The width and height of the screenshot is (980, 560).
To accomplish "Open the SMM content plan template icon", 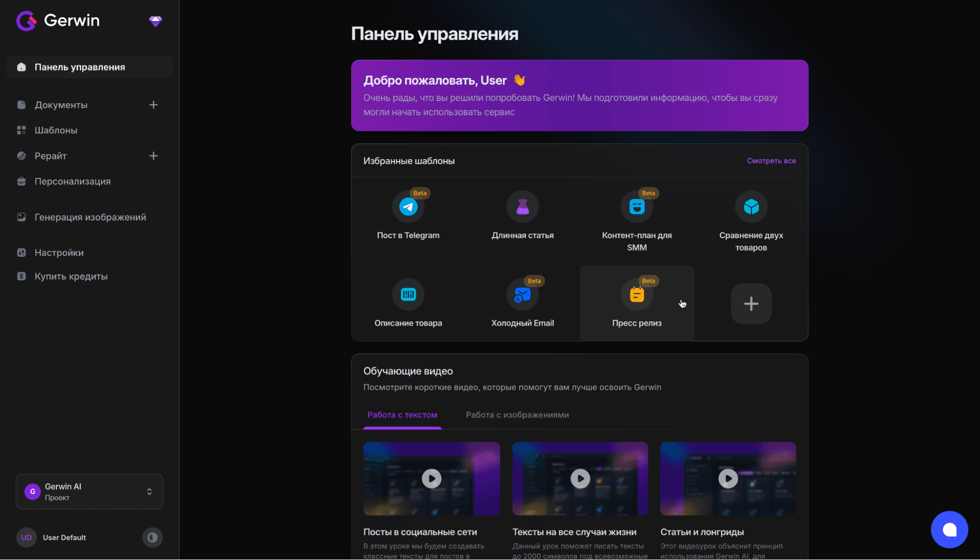I will [x=636, y=207].
